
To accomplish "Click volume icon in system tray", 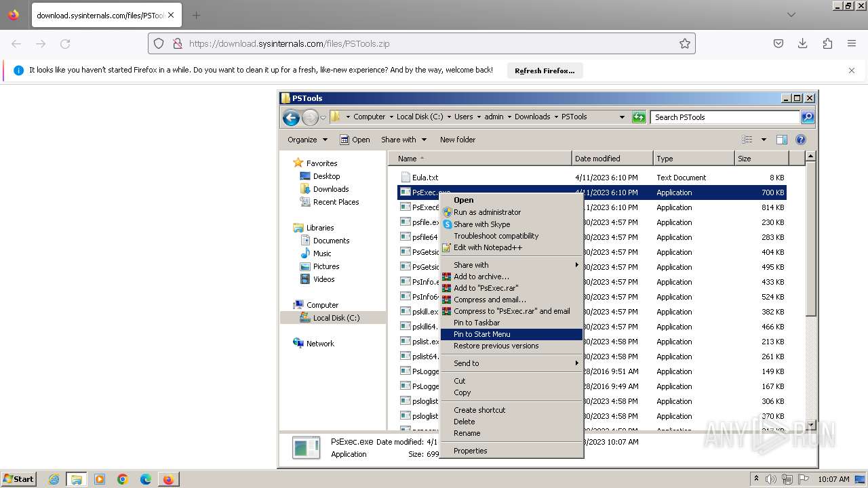I will [771, 479].
